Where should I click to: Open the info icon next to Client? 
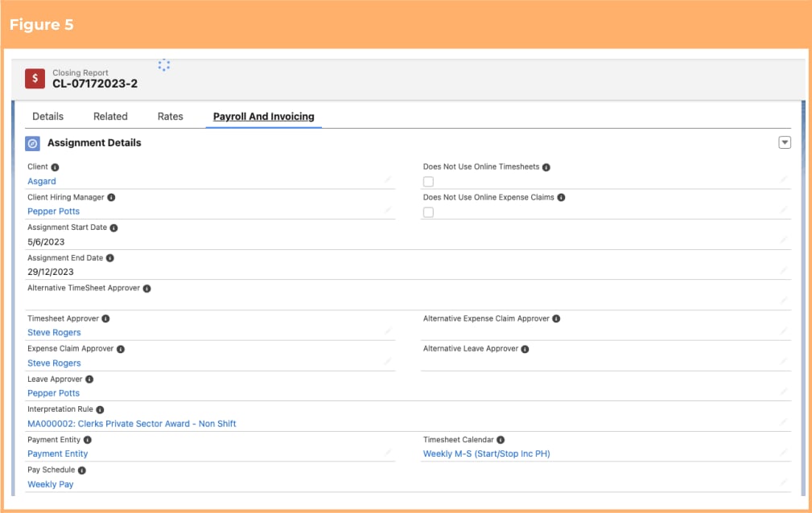[55, 167]
